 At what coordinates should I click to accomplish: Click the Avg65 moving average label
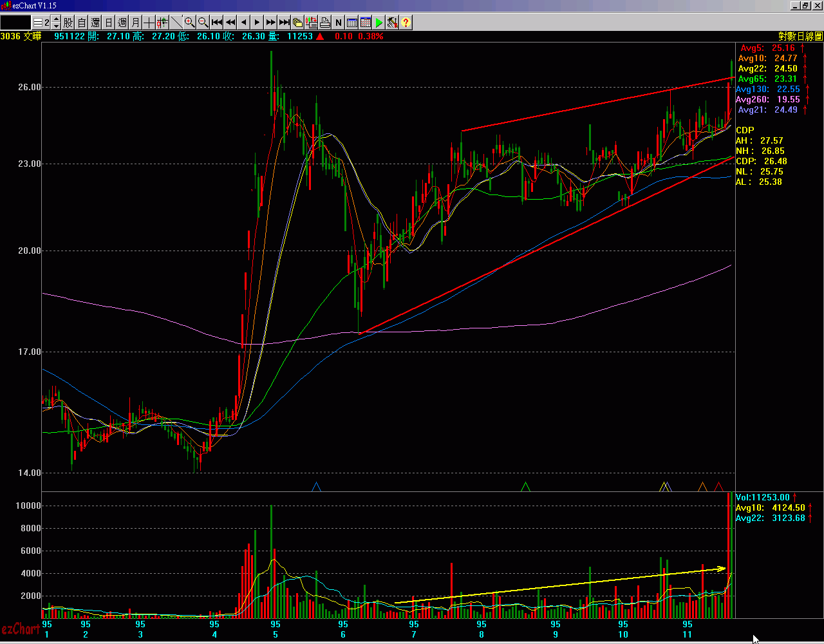tap(767, 79)
